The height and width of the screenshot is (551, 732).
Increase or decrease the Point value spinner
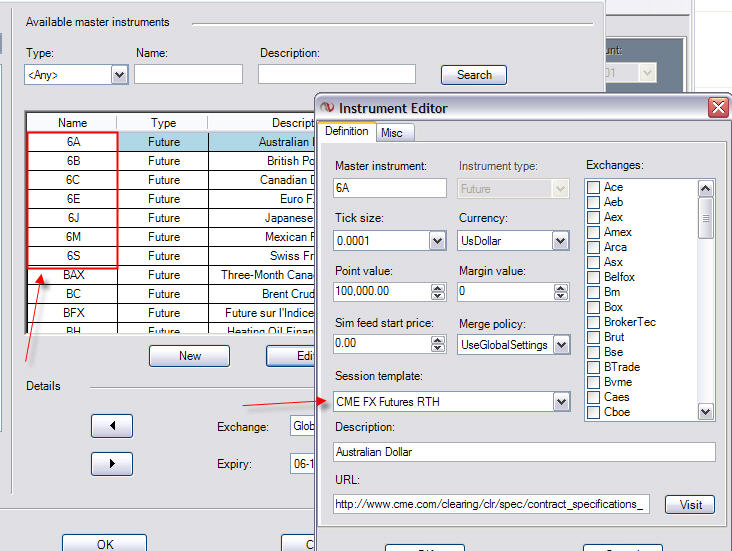437,292
